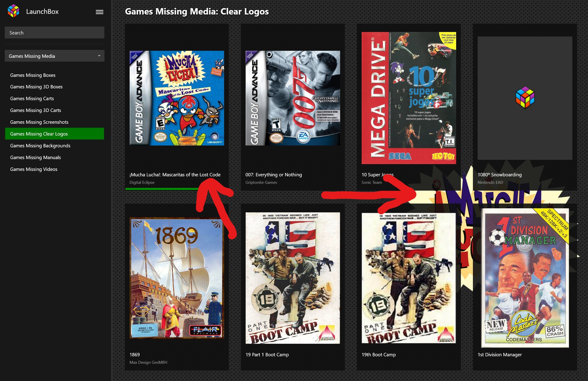Click the 'Games Missing Media: Clear Logos' heading
This screenshot has width=588, height=381.
197,11
